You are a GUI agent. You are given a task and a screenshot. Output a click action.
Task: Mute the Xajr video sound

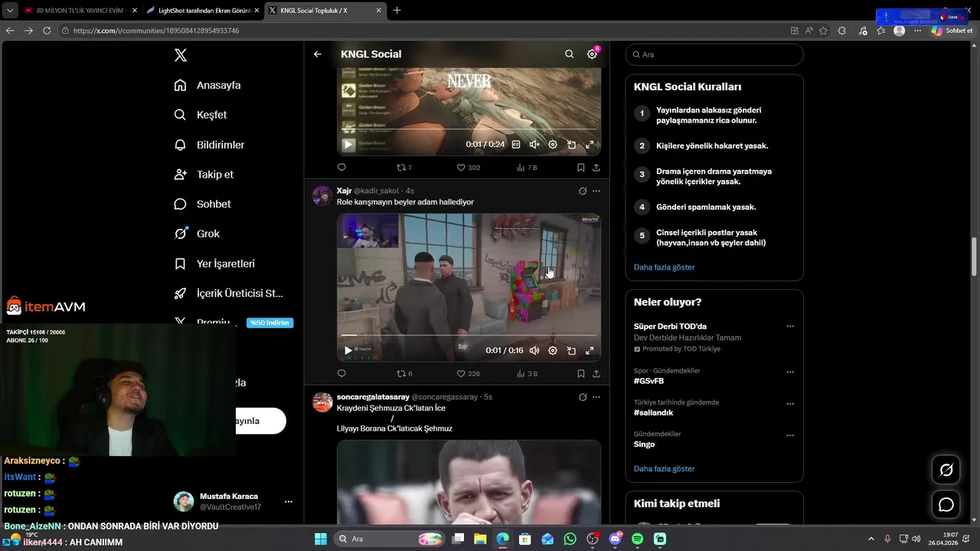(x=534, y=350)
